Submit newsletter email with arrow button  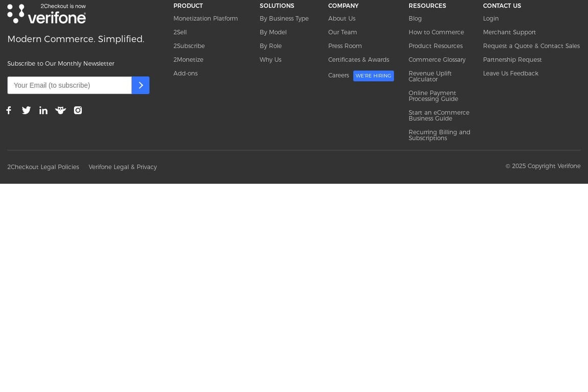tap(141, 85)
